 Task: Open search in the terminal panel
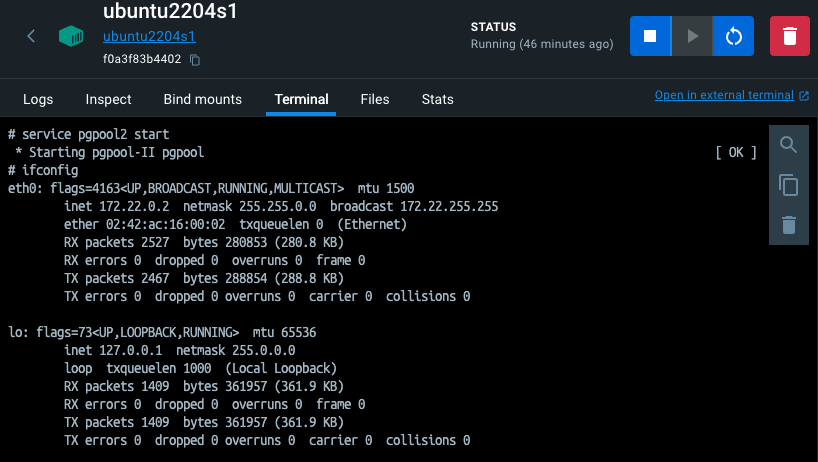pos(788,146)
